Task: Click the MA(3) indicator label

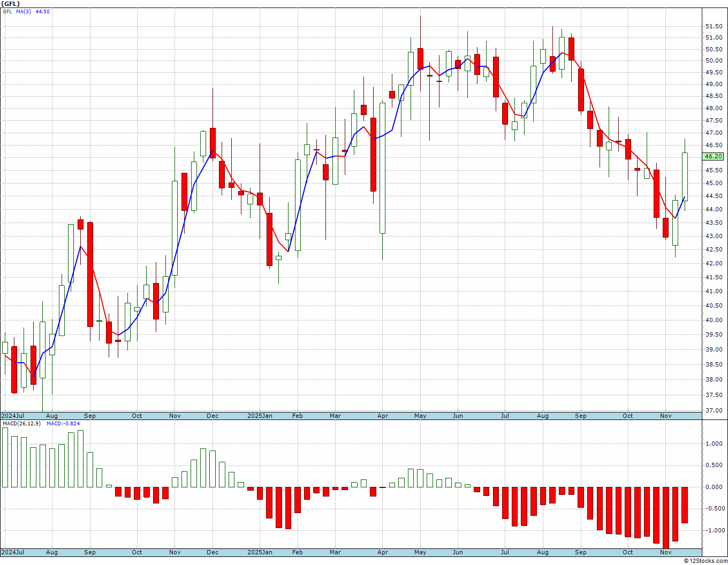Action: coord(24,12)
